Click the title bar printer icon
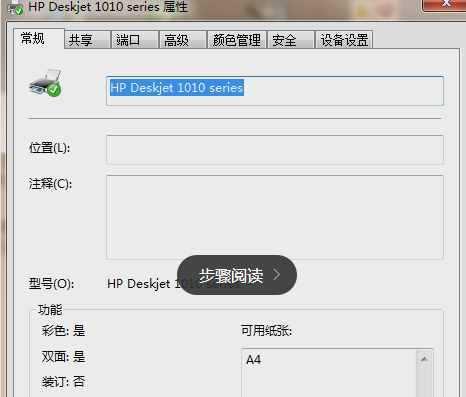This screenshot has height=397, width=466. [15, 8]
